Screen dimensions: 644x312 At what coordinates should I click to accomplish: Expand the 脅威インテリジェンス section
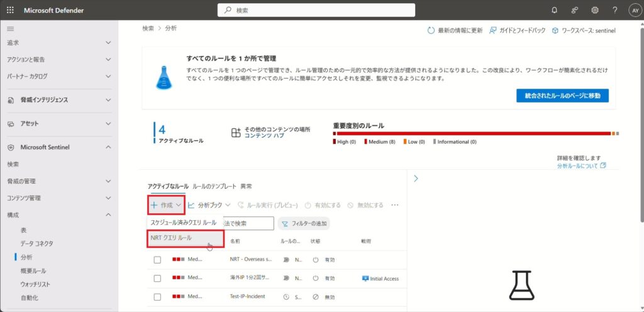pos(108,100)
